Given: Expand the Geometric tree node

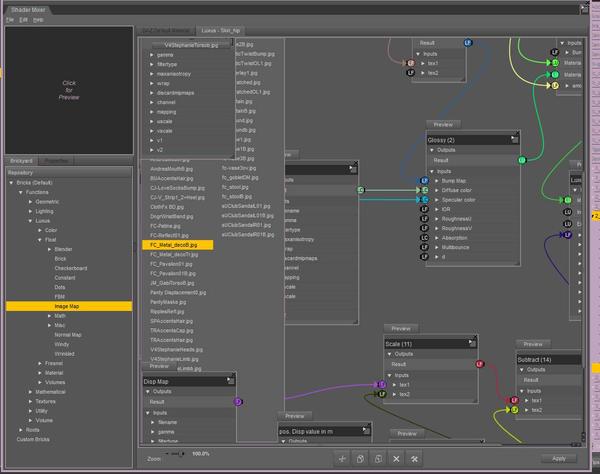Looking at the screenshot, I should 31,202.
